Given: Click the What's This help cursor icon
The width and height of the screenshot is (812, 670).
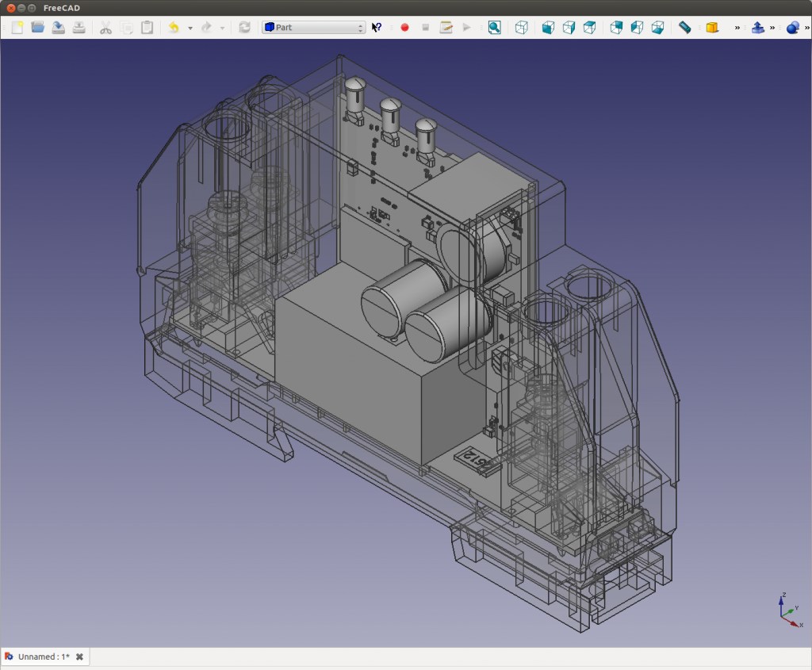Looking at the screenshot, I should pyautogui.click(x=377, y=28).
